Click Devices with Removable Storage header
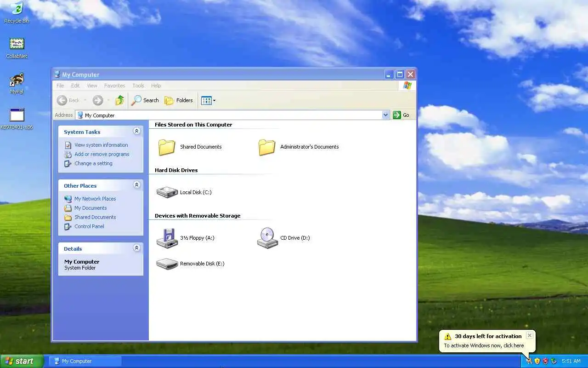This screenshot has width=588, height=368. coord(198,216)
